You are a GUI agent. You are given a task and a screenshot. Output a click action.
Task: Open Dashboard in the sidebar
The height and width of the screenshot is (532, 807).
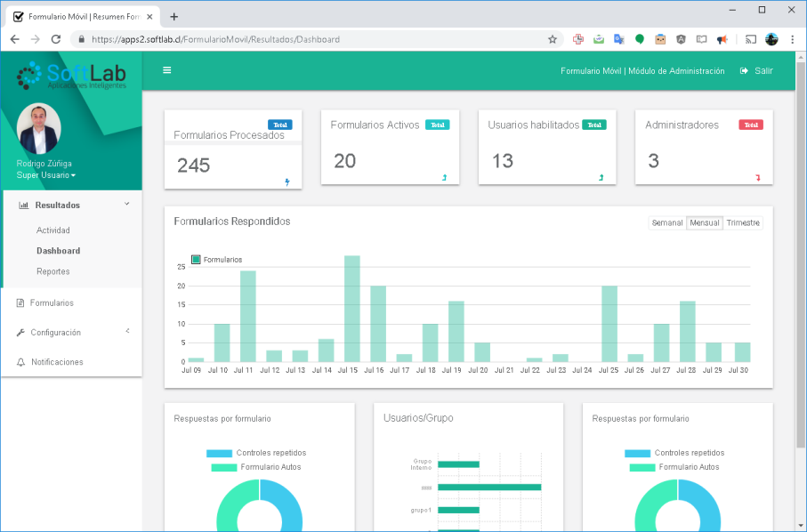coord(58,251)
